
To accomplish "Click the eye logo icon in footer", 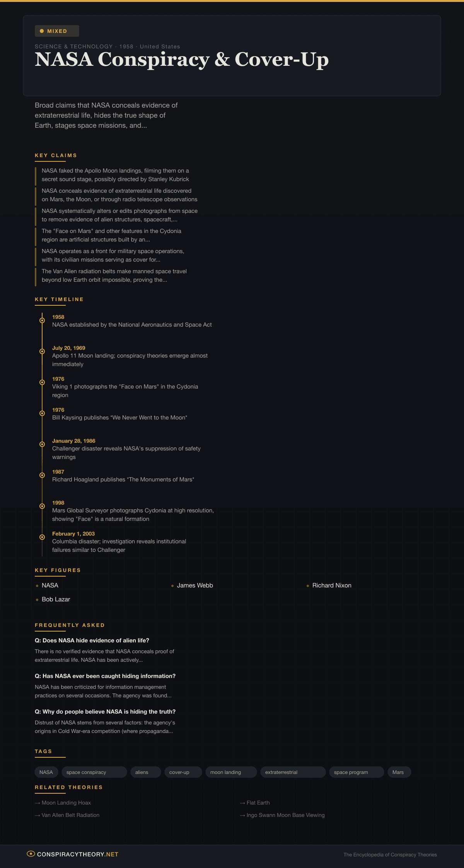I will (x=31, y=854).
